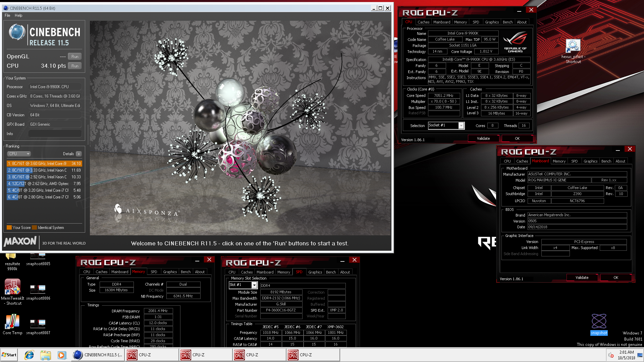Select second CPU-Z taskbar button
644x362 pixels.
coord(206,355)
